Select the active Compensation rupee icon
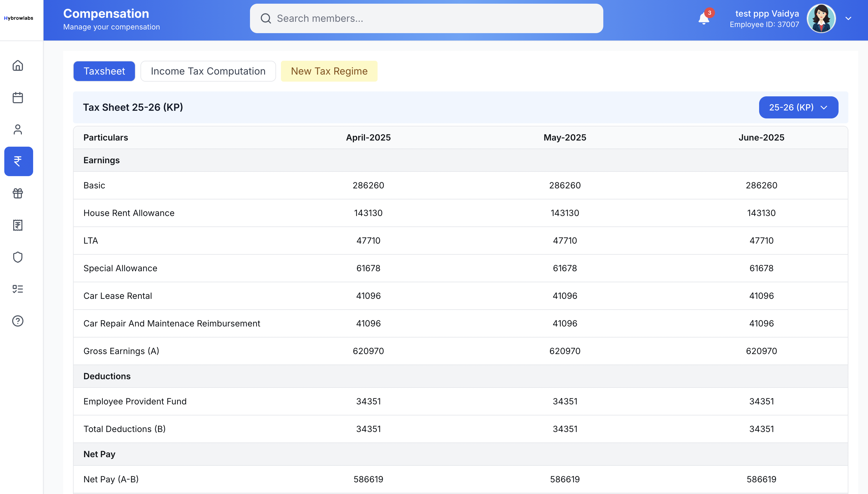Screen dimensions: 868x494 point(18,161)
